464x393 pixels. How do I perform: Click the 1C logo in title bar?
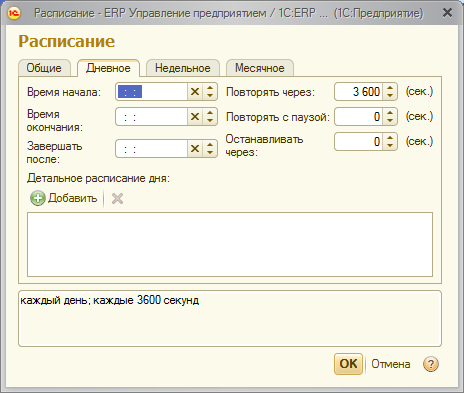click(x=14, y=13)
